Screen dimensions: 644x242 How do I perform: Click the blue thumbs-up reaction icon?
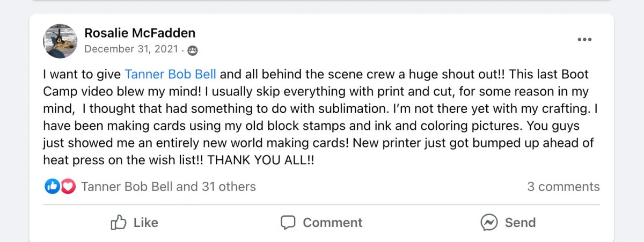[x=52, y=187]
